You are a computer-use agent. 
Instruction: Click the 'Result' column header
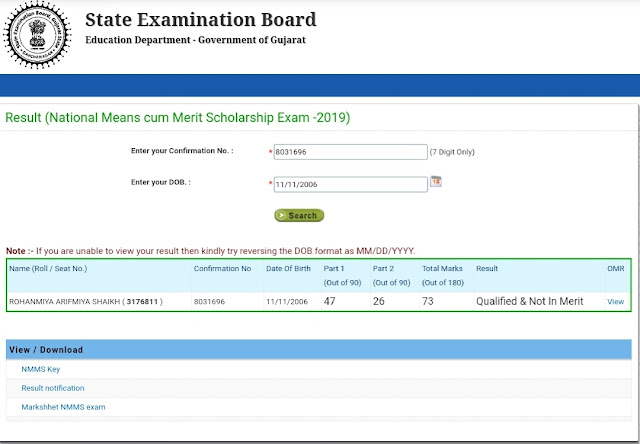click(x=487, y=269)
